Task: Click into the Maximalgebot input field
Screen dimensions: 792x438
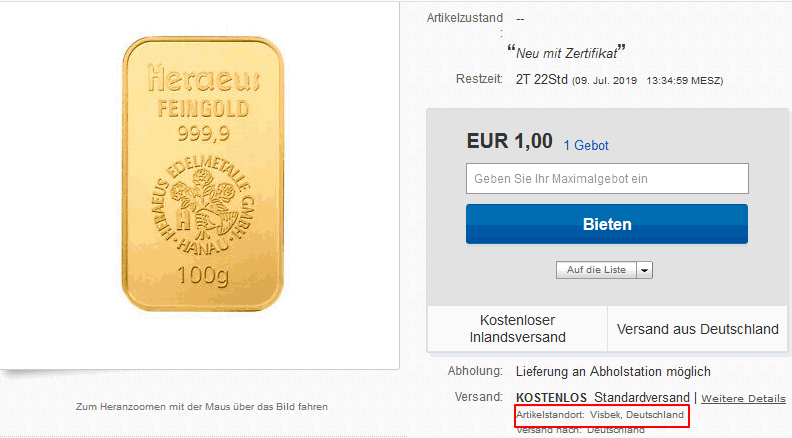Action: pos(607,178)
